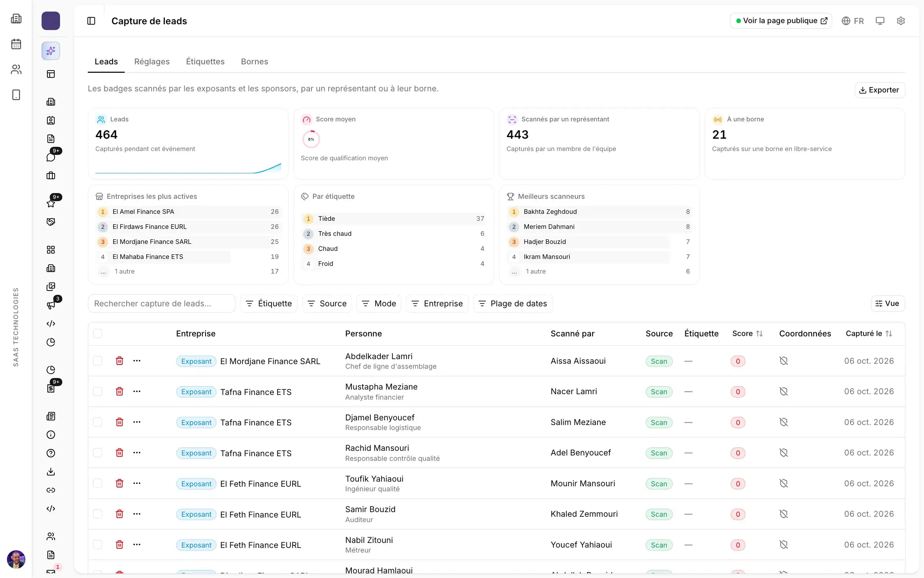Click Voir la page publique link

(781, 21)
